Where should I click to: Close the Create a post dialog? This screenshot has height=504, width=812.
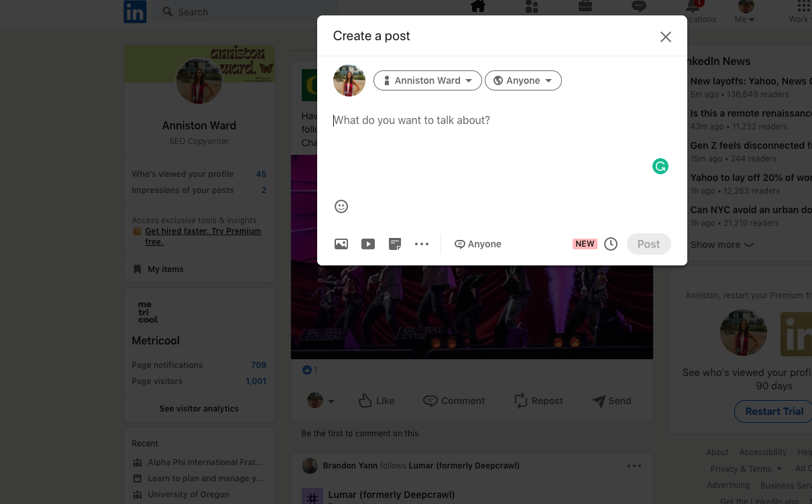pos(666,37)
